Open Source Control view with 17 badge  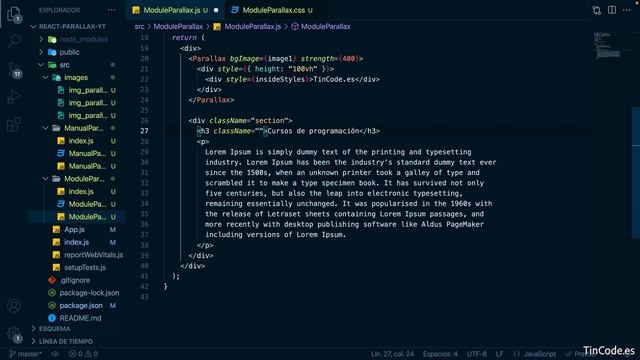click(x=14, y=70)
